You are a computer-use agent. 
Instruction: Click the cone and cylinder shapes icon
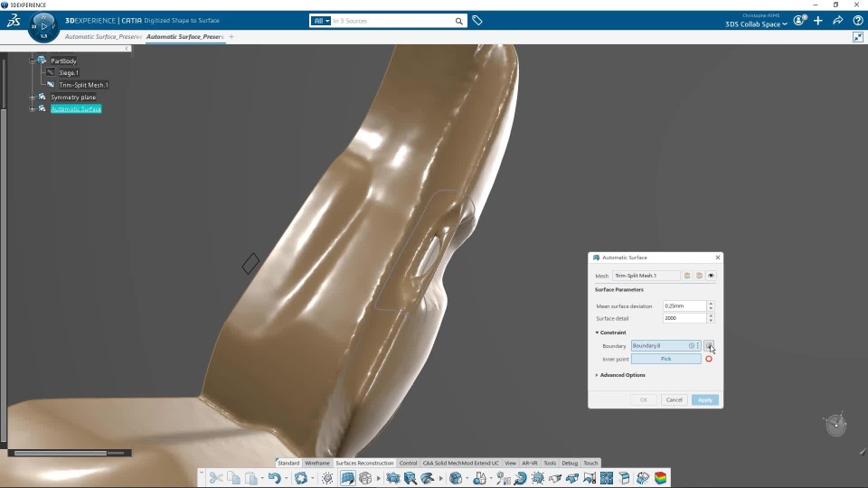pos(479,478)
